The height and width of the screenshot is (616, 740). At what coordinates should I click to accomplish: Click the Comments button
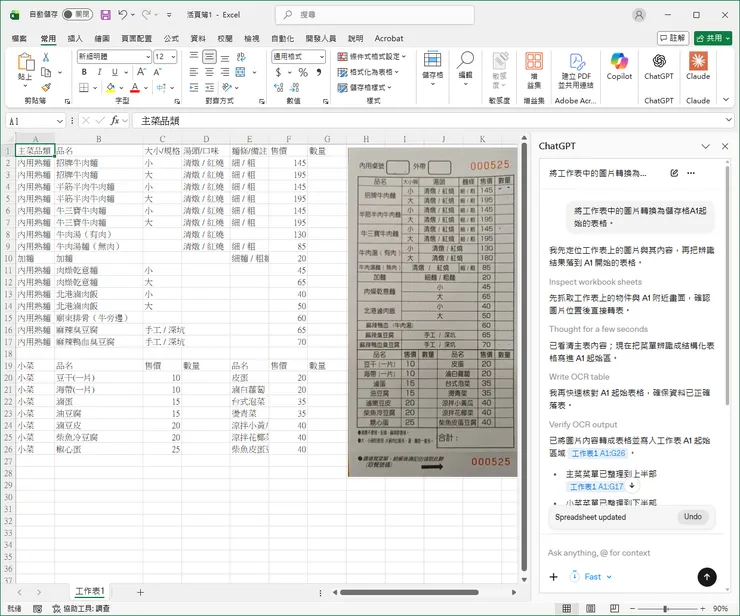(x=673, y=38)
